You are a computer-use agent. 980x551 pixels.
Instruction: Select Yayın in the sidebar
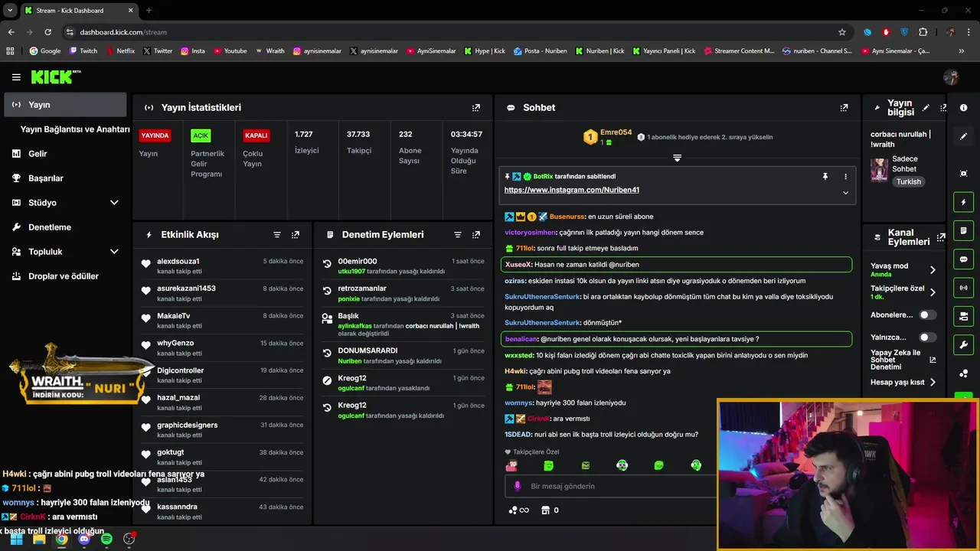pos(65,105)
